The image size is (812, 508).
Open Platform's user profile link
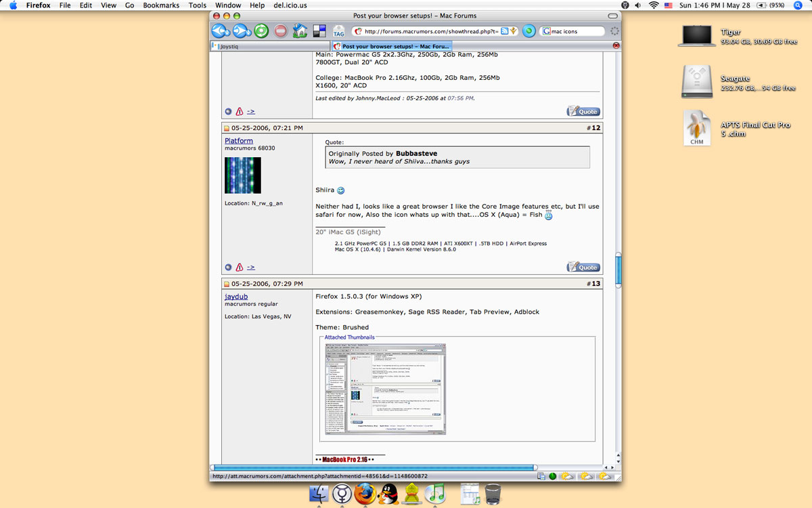click(239, 141)
